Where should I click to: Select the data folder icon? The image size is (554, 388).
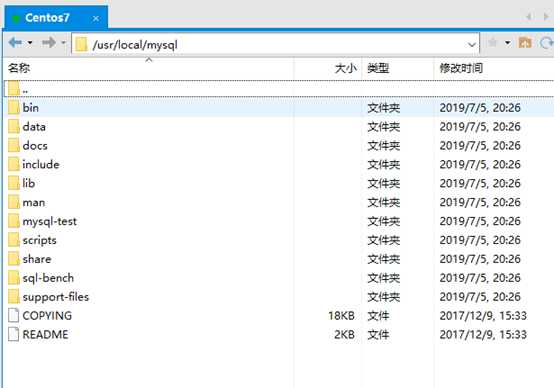pyautogui.click(x=14, y=127)
